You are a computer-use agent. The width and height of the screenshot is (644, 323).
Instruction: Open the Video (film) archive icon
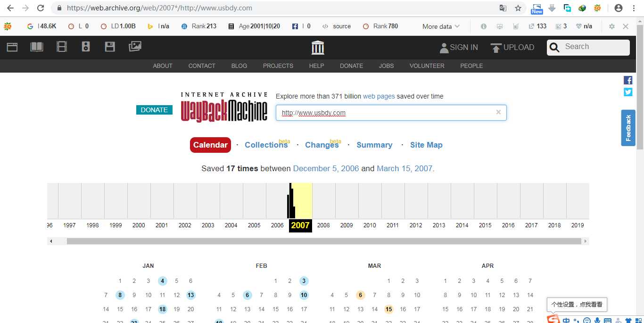click(x=62, y=47)
